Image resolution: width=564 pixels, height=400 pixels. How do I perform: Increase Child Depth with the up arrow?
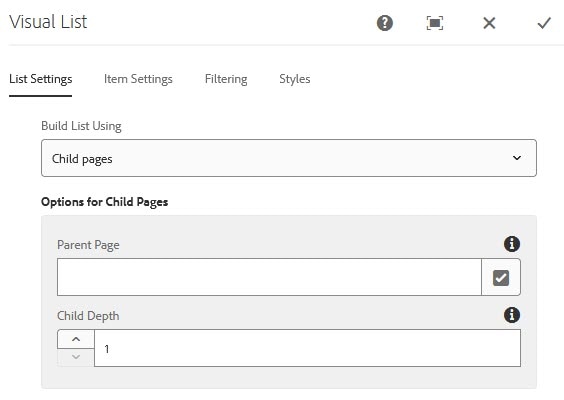pyautogui.click(x=76, y=339)
